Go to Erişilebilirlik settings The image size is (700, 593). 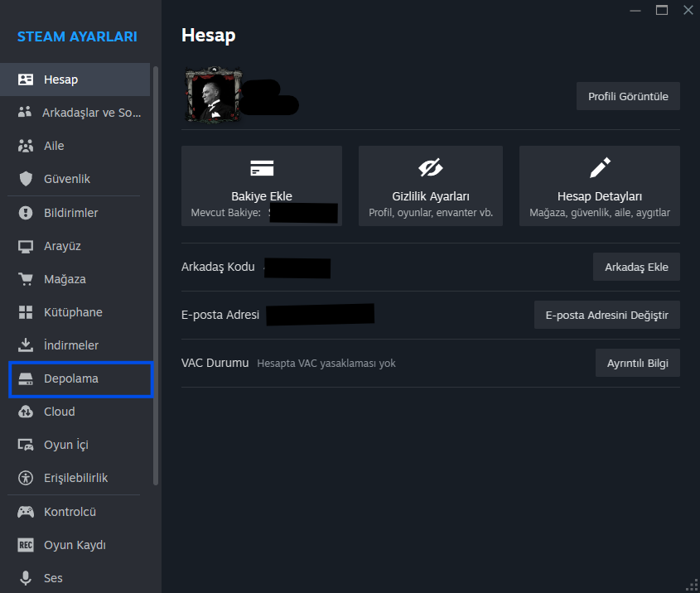pyautogui.click(x=75, y=478)
